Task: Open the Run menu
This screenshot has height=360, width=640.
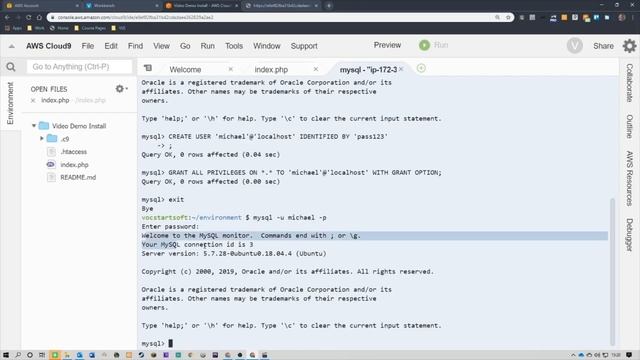Action: (207, 46)
